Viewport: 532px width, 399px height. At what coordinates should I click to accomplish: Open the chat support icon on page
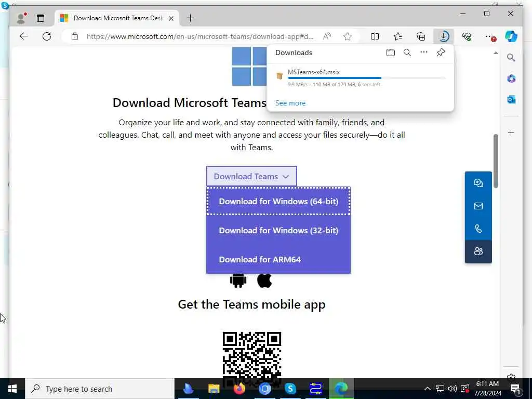pos(478,183)
